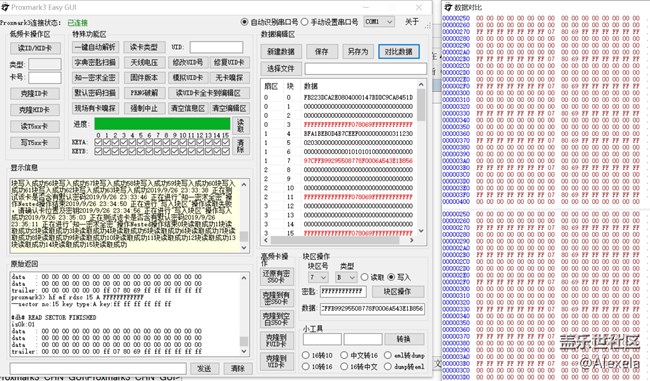Click 无卡嗅探 button
The width and height of the screenshot is (650, 381).
229,78
